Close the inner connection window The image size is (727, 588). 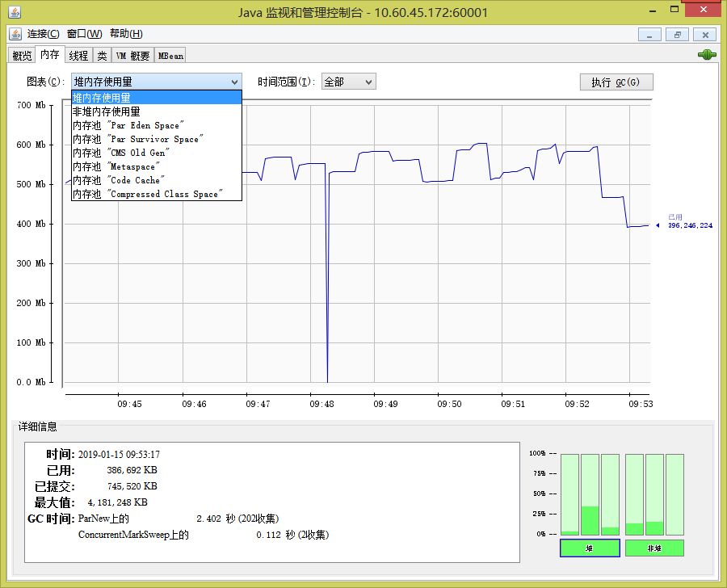tap(704, 34)
